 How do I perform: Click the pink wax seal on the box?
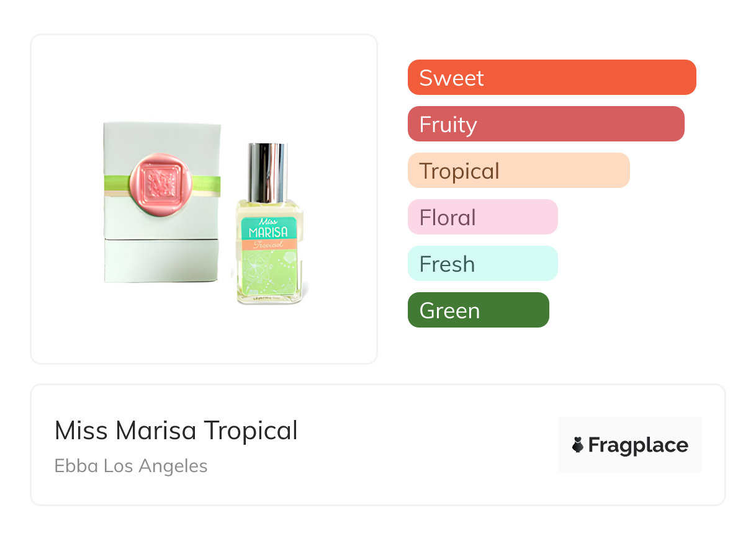pos(160,184)
